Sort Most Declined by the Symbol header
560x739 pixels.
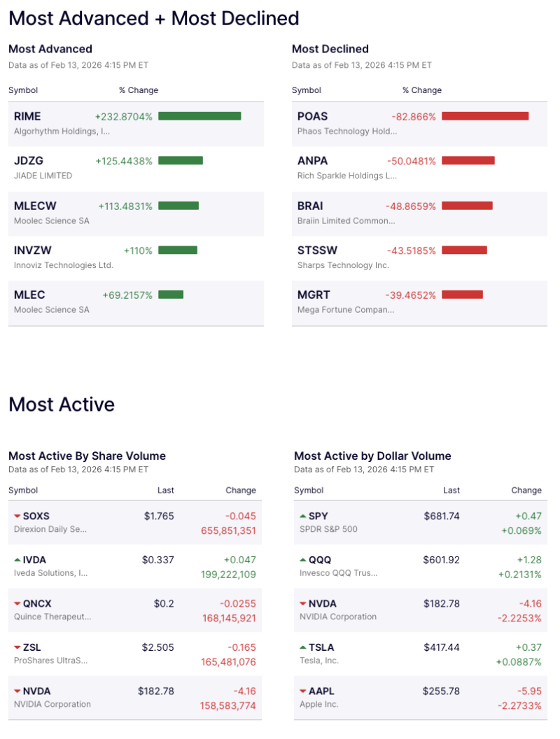(x=305, y=90)
